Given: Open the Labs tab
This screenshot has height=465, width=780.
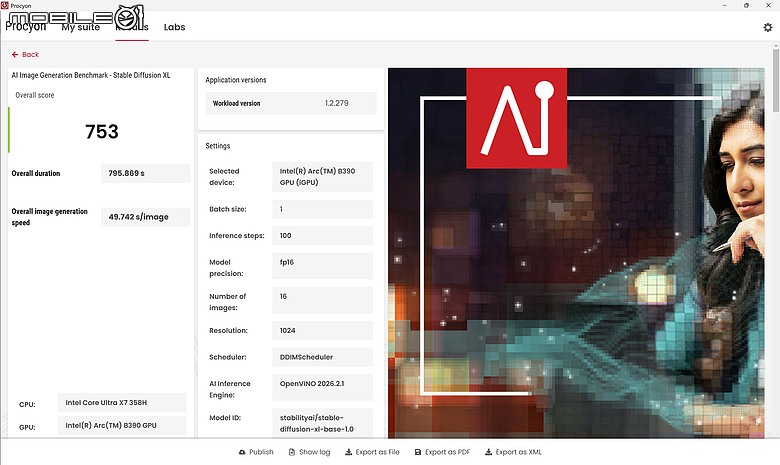Looking at the screenshot, I should click(x=174, y=27).
